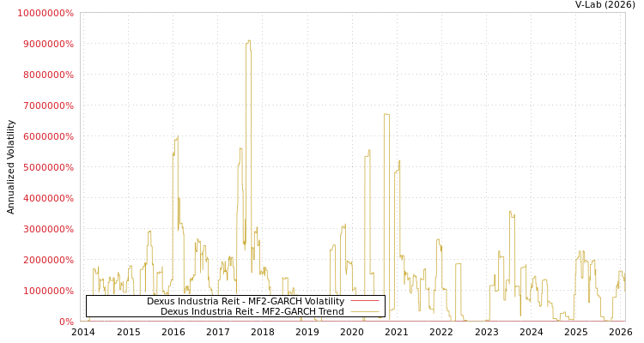644x343 pixels.
Task: Click the Annualized Volatility axis title
Action: 10,167
